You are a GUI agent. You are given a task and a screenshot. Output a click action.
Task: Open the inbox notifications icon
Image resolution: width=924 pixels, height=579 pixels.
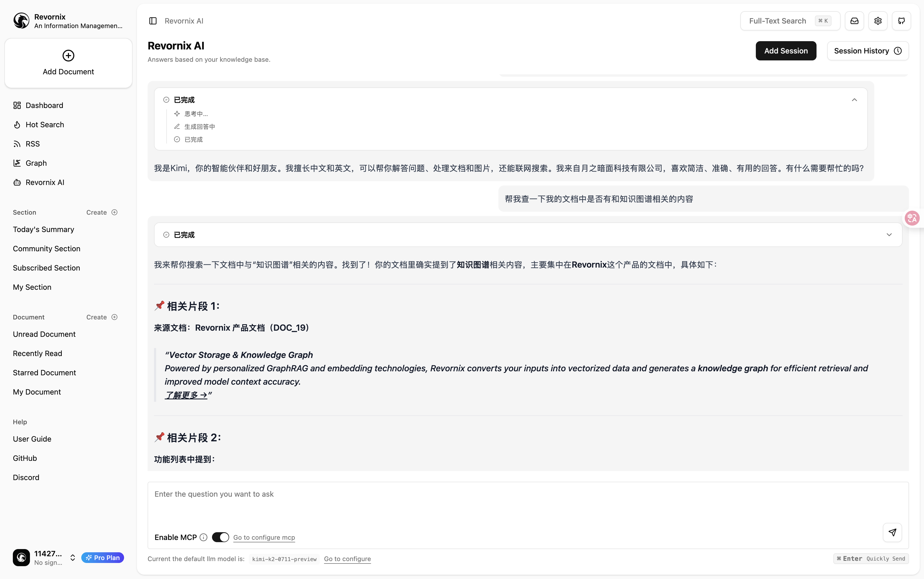pyautogui.click(x=854, y=21)
